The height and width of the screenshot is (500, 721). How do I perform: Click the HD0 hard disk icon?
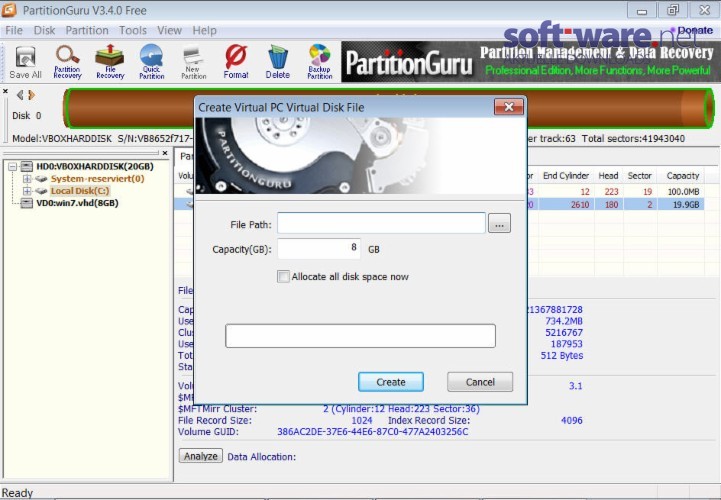pyautogui.click(x=27, y=167)
